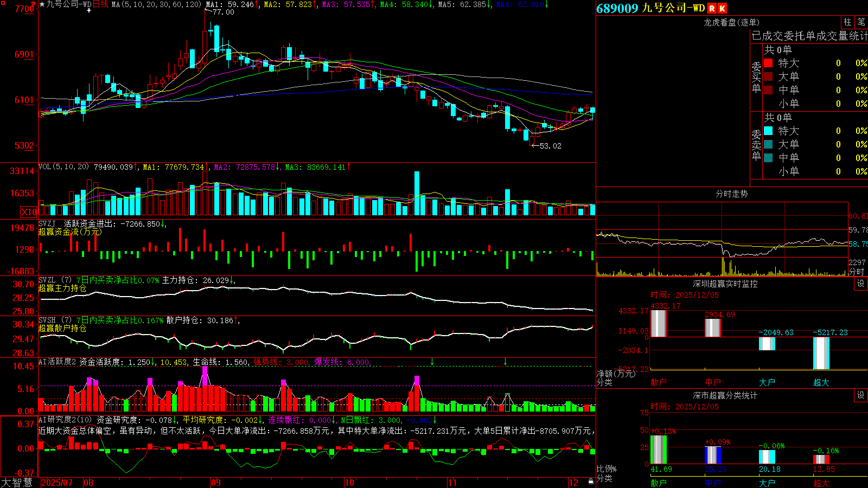Click the 53.02 low price label
Image resolution: width=868 pixels, height=488 pixels.
(x=551, y=146)
